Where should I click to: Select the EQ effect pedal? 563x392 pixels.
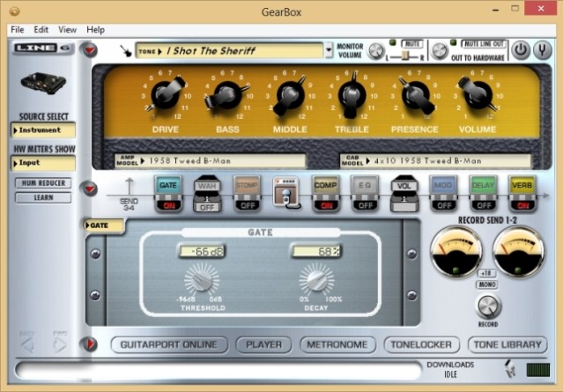365,194
